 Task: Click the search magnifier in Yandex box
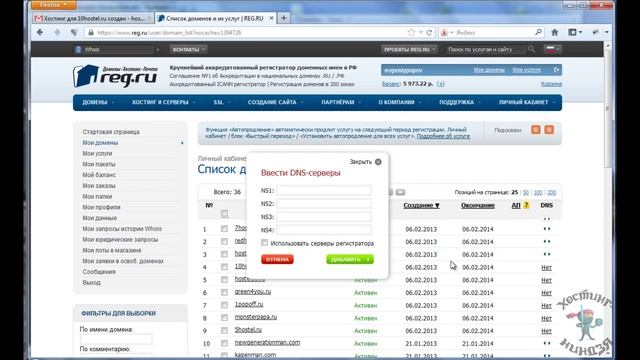tap(538, 32)
